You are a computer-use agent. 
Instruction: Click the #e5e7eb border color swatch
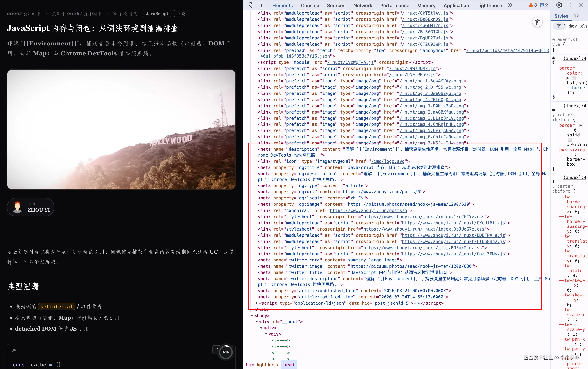point(570,140)
